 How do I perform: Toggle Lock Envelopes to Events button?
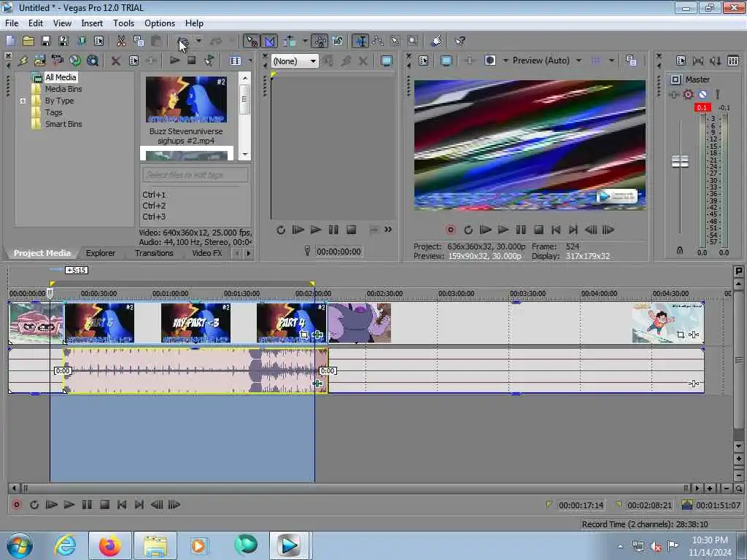coord(320,42)
